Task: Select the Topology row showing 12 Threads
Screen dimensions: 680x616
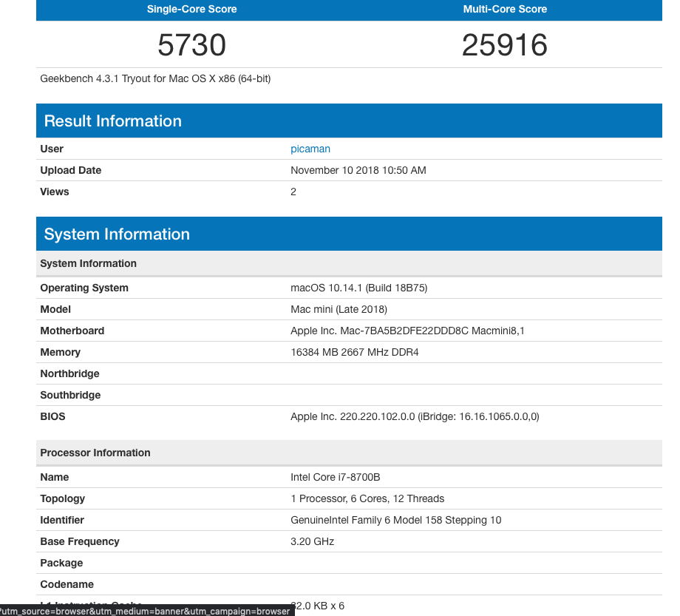Action: tap(367, 498)
